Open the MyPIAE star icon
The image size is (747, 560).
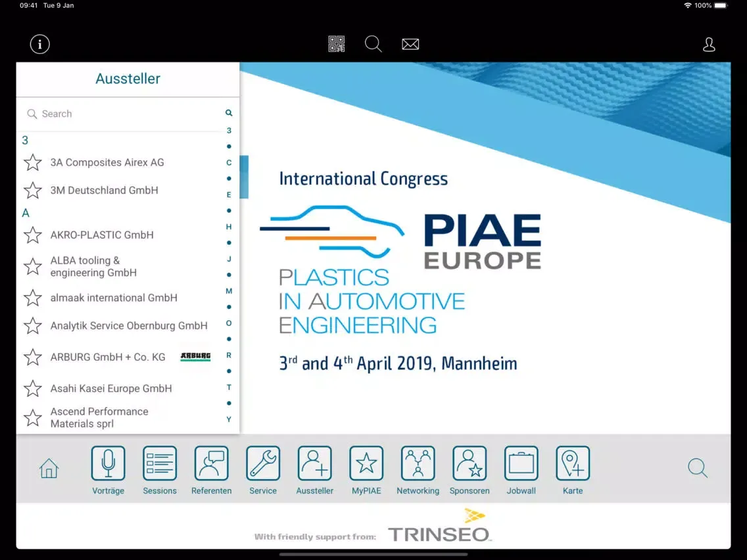pos(366,463)
